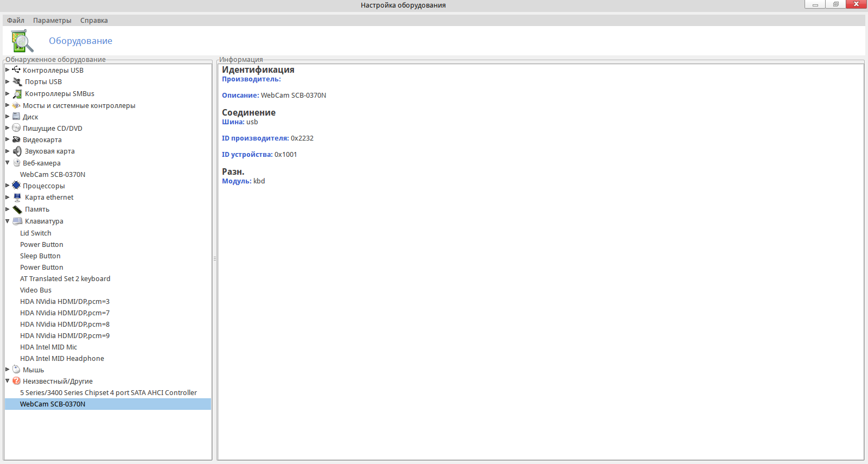Click the device ID value 0x1001
This screenshot has width=868, height=464.
coord(286,154)
